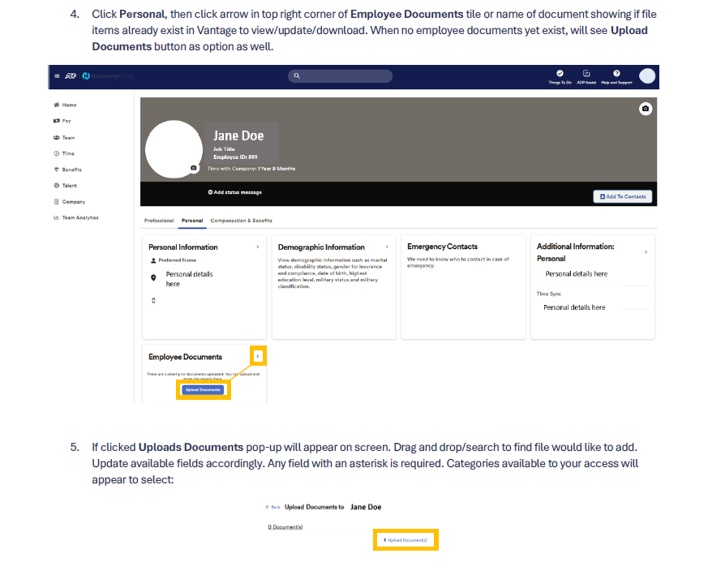
Task: Click the Add To Contacts button
Action: [x=622, y=196]
